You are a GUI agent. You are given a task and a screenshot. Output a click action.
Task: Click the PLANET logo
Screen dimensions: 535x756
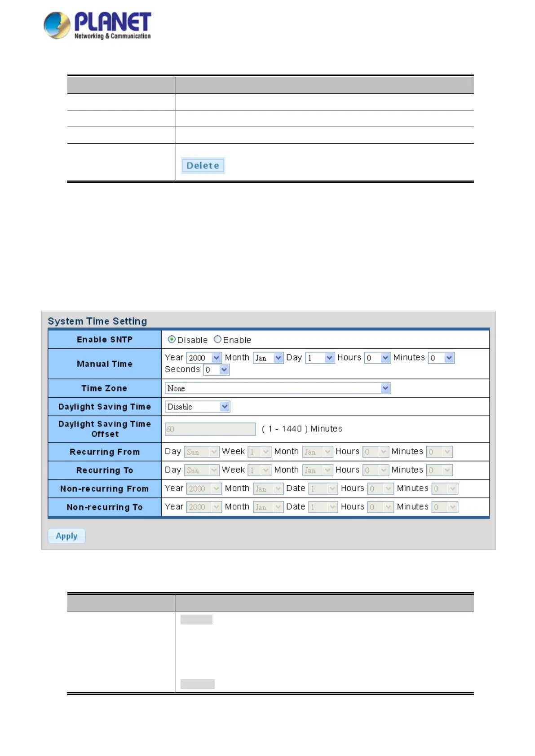[97, 26]
